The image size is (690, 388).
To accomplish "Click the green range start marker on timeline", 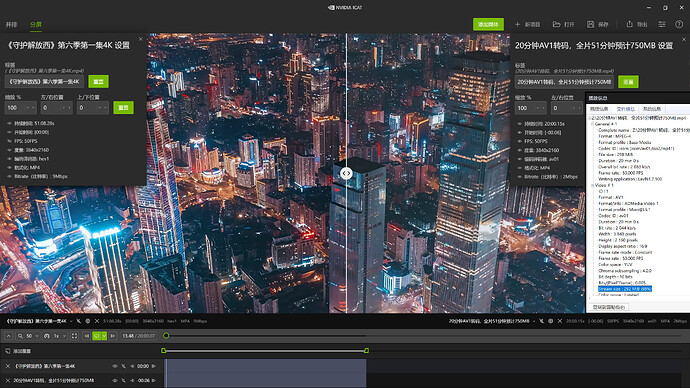I will click(x=164, y=351).
